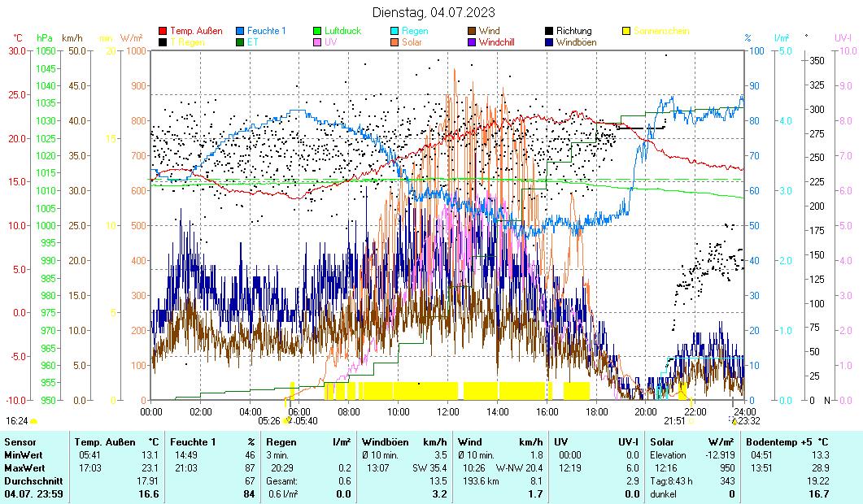This screenshot has height=504, width=863.
Task: Click the black T Regen legend swatch
Action: click(163, 42)
